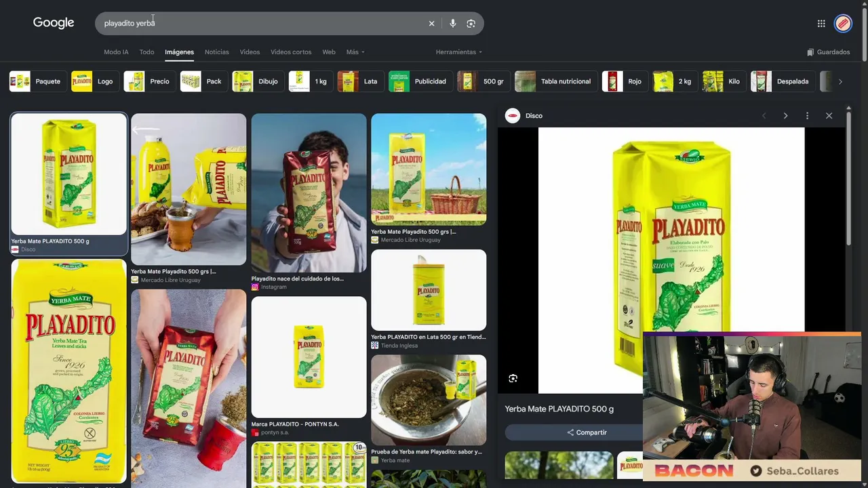Open Guardados saved items
Screen dimensions: 868x488
pos(829,52)
